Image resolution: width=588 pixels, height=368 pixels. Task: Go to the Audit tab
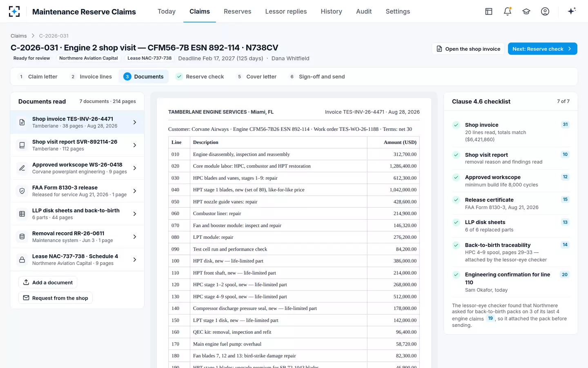coord(364,11)
